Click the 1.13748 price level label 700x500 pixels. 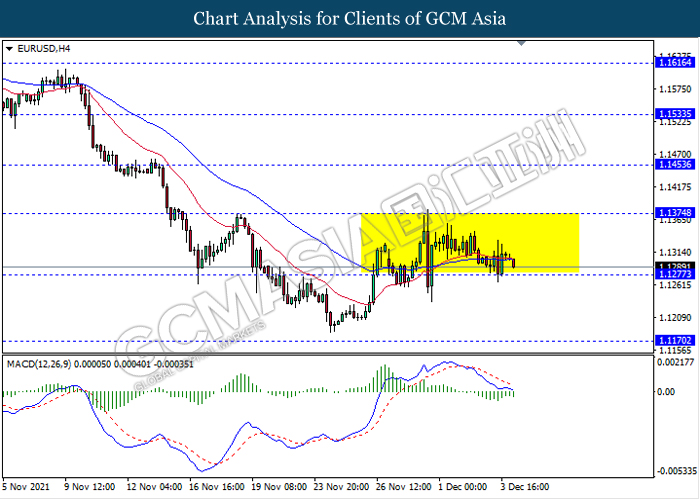click(x=675, y=212)
